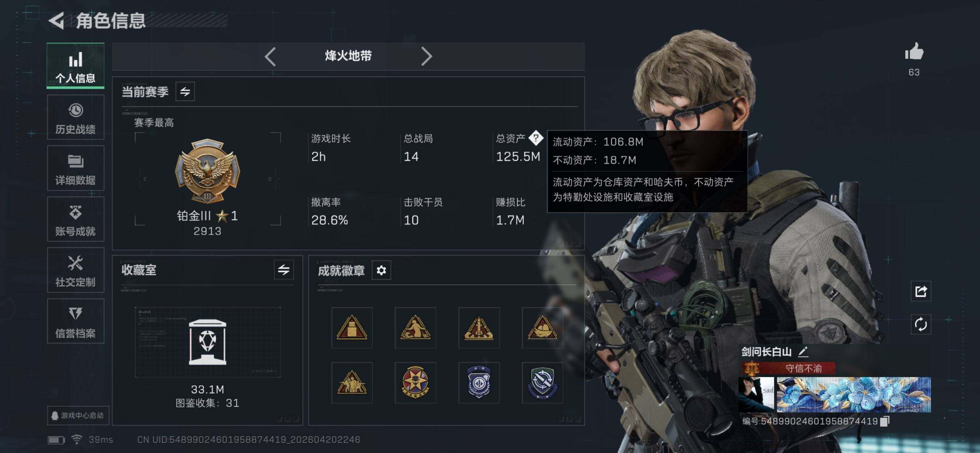Copy the player ID number
The image size is (980, 453).
click(884, 421)
